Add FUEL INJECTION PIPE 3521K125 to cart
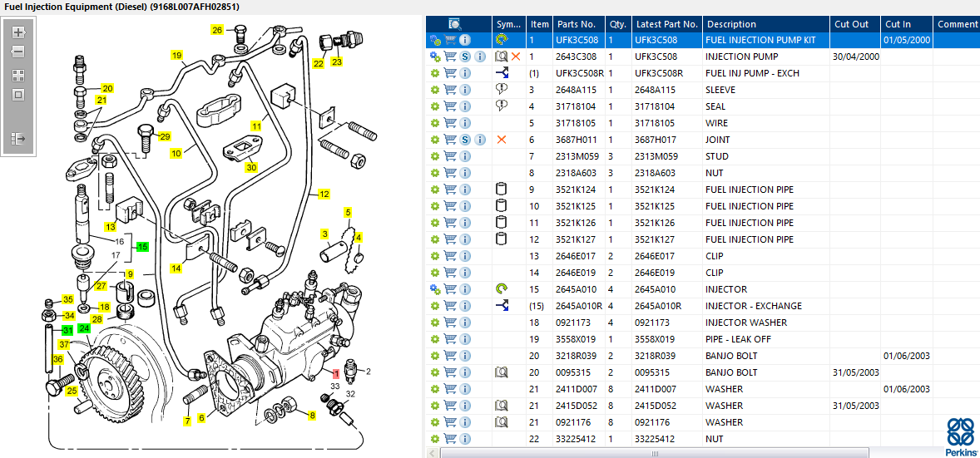980x458 pixels. (450, 206)
